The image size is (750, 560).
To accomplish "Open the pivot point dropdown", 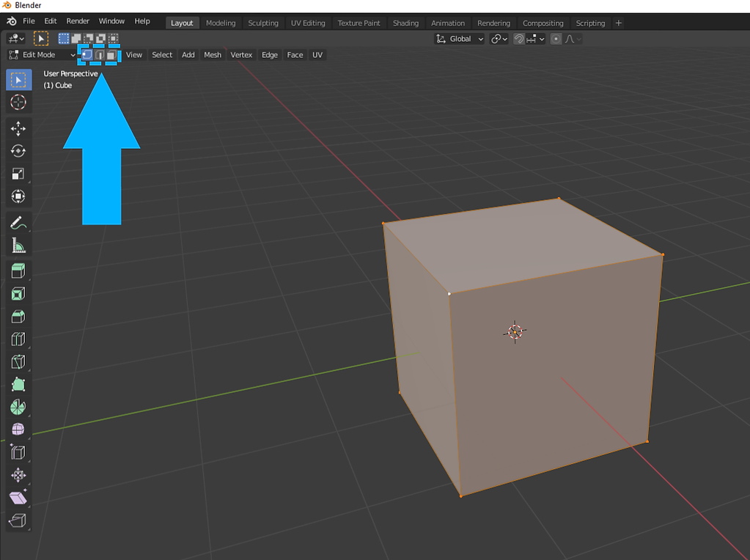I will [499, 39].
